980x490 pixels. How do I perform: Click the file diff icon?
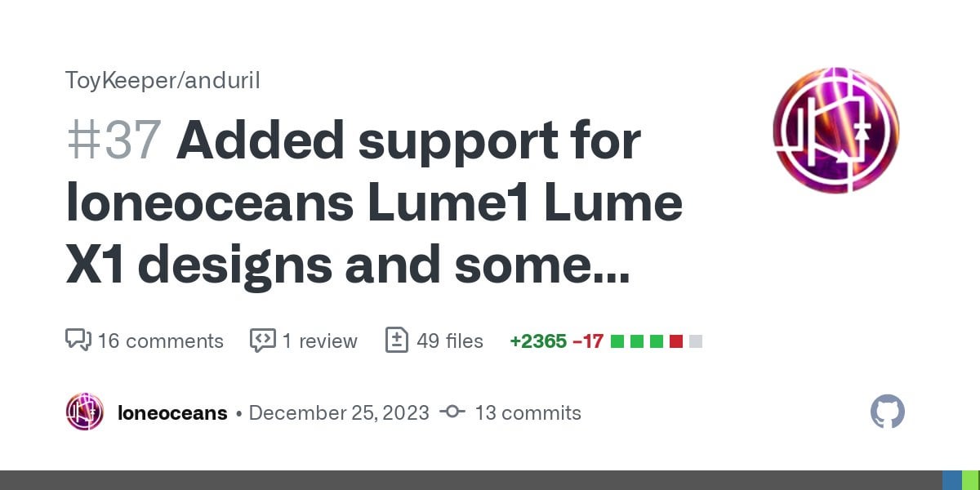(x=396, y=340)
